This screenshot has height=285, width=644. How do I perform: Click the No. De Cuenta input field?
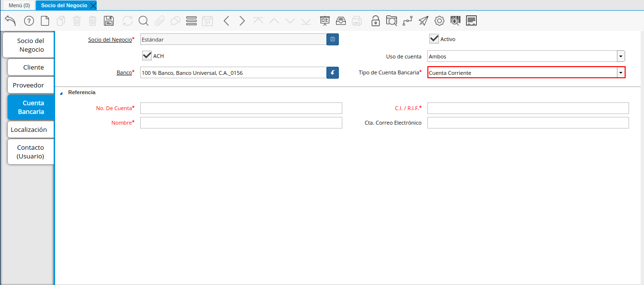pyautogui.click(x=241, y=108)
